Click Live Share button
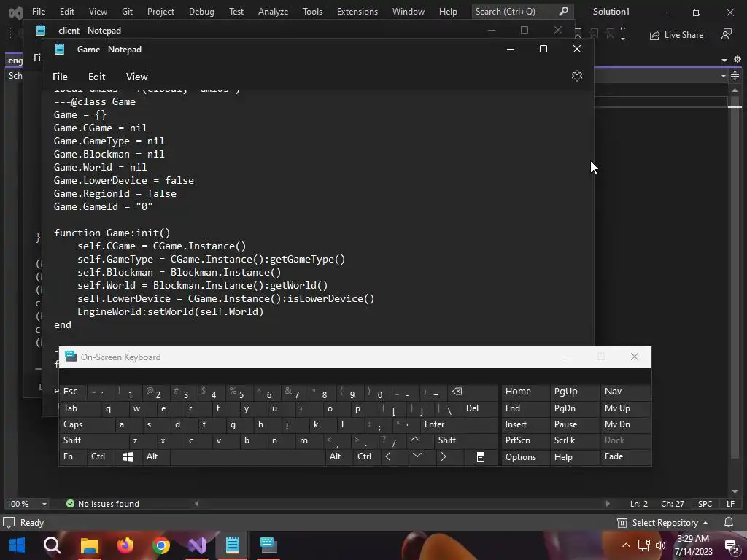 pyautogui.click(x=676, y=35)
